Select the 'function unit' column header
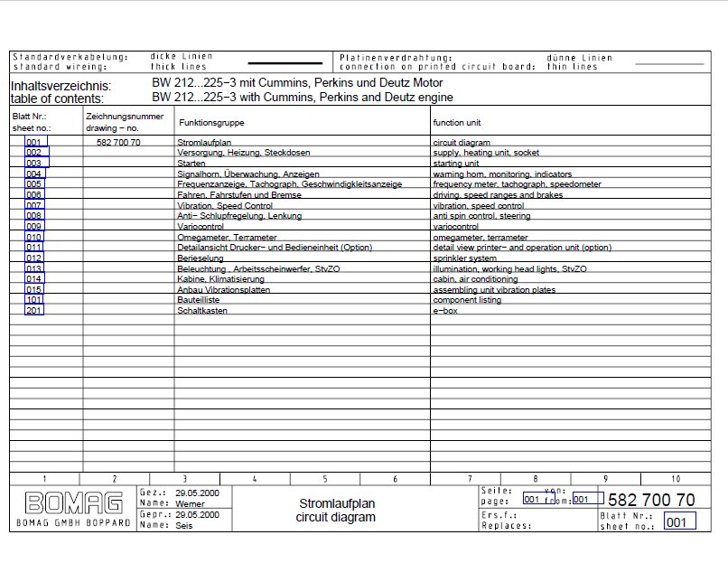Viewport: 728px width, 563px height. click(456, 123)
